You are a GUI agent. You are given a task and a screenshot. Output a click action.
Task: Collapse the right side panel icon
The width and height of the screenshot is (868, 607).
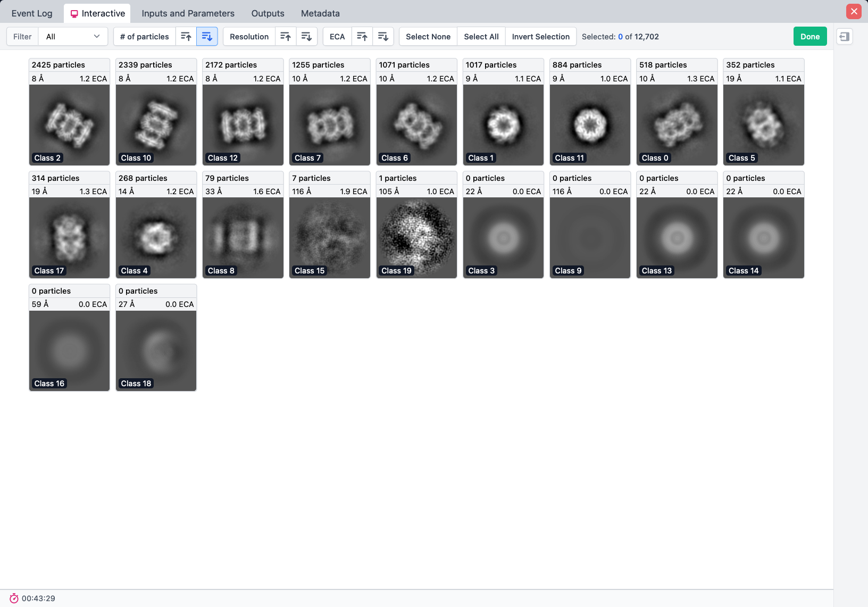844,37
